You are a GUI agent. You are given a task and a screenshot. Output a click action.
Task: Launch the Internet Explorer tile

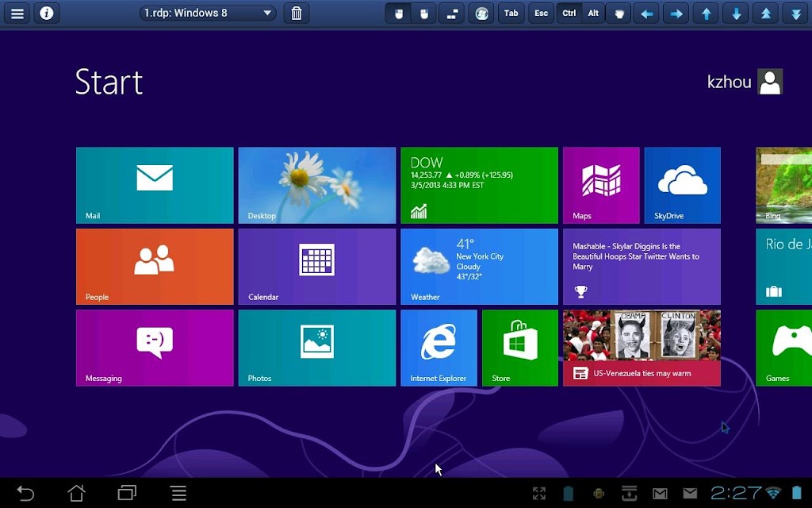[x=439, y=348]
